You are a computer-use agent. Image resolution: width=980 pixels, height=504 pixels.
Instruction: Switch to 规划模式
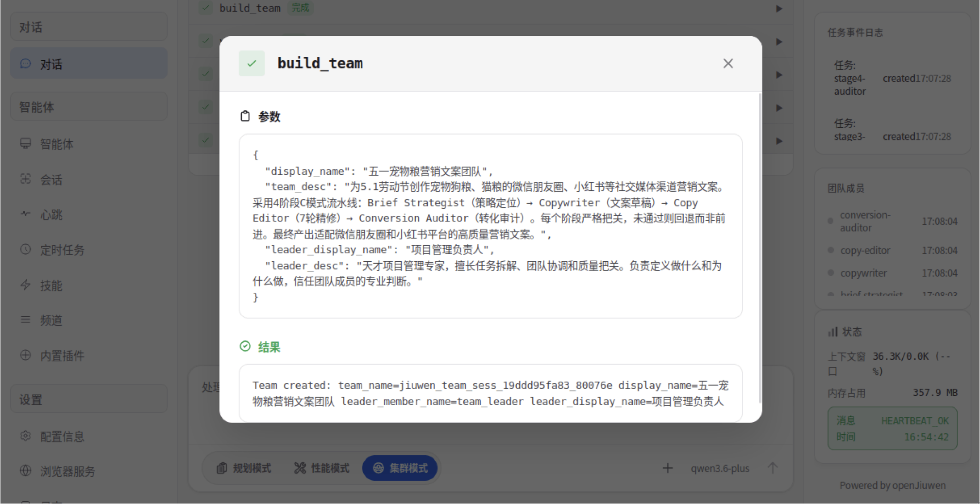point(244,468)
